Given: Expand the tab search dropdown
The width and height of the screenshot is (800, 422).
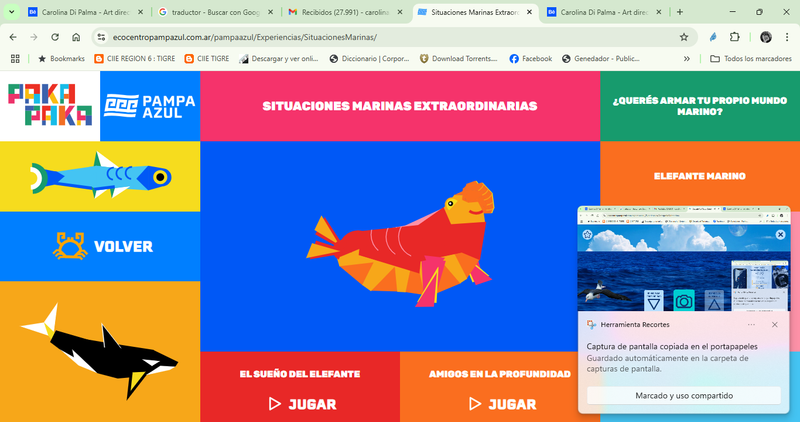Looking at the screenshot, I should pos(11,12).
